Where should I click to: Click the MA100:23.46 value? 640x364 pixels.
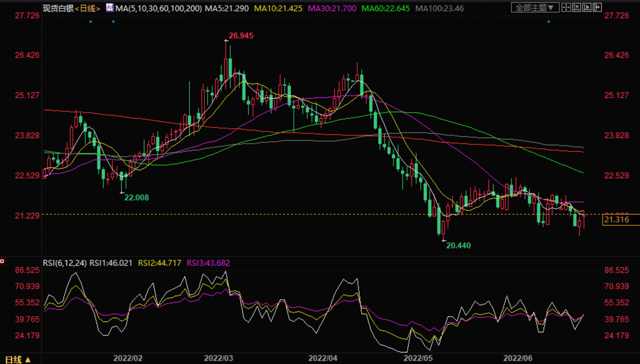coord(439,8)
